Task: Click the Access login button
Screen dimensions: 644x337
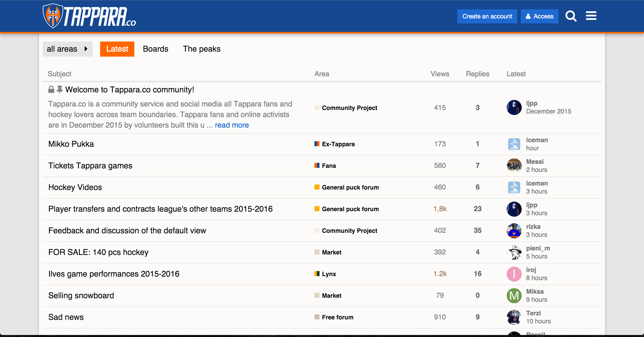Action: point(539,16)
